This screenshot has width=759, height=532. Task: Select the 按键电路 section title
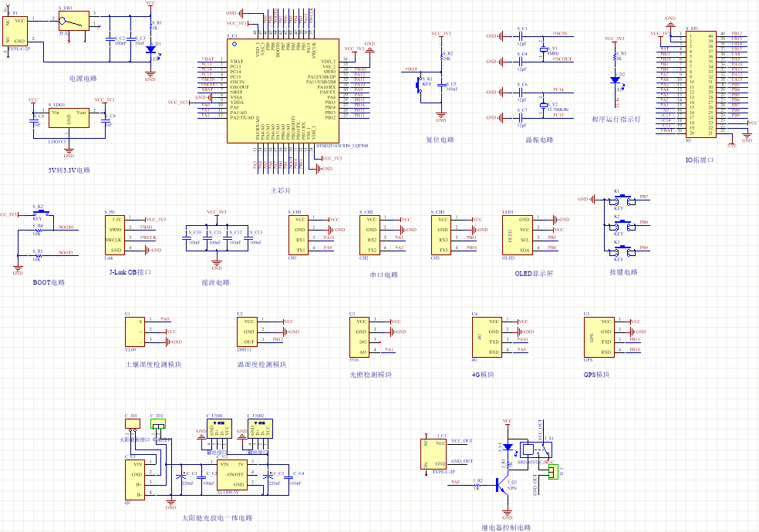pyautogui.click(x=623, y=272)
